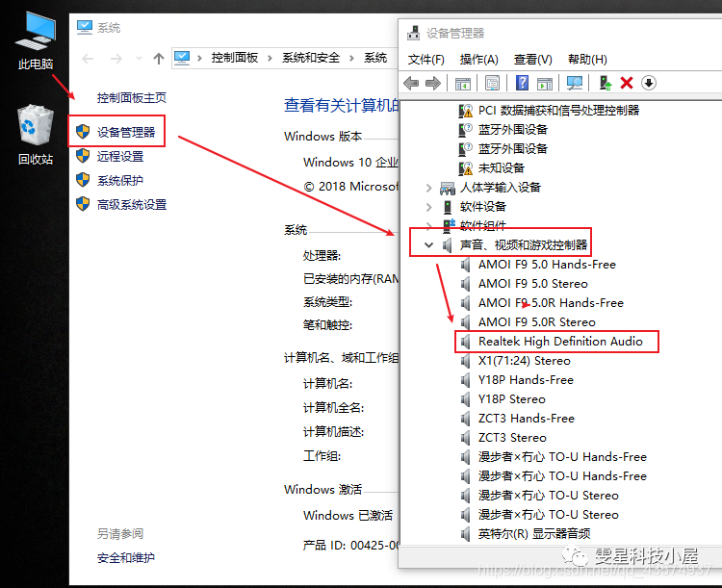Open the 设备管理器 link in sidebar
722x588 pixels.
coord(126,133)
